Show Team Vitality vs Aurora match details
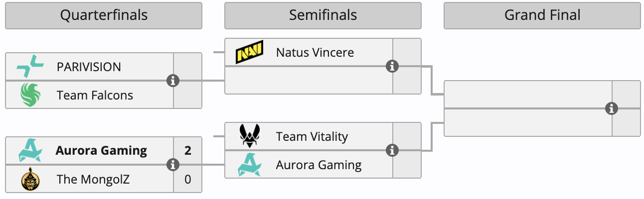 pos(392,150)
